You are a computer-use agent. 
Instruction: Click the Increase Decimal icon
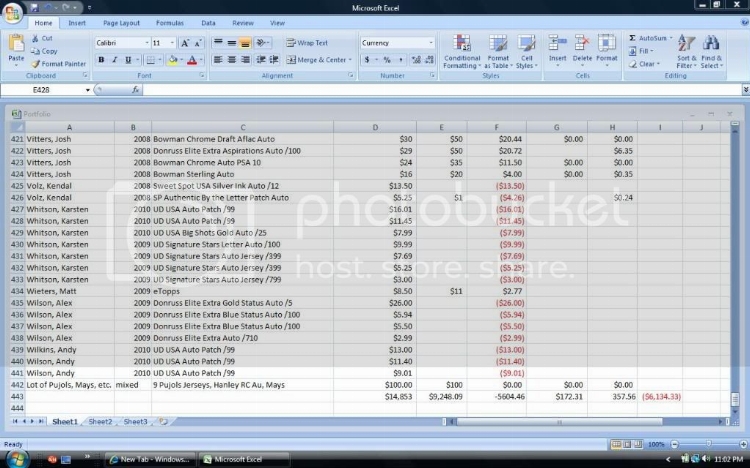416,60
